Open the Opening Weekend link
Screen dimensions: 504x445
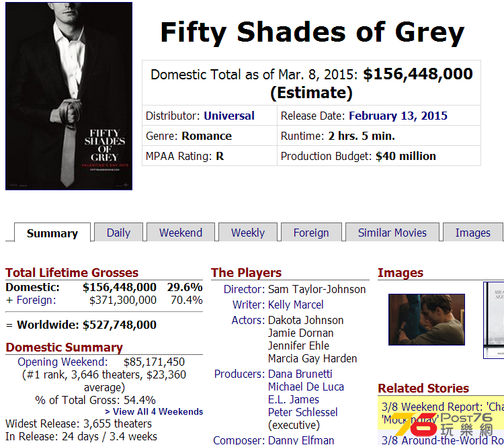[x=62, y=362]
